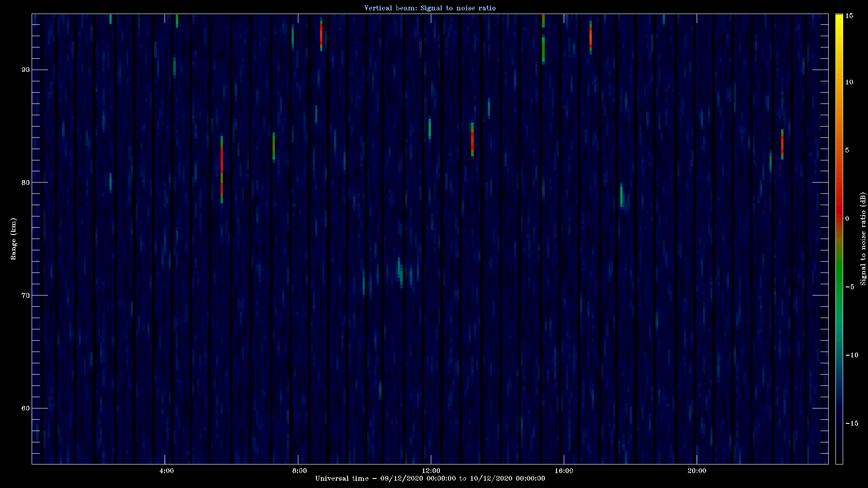Click the x-axis label 'Universal time - 09/12/2020 00:00:00 to 10/12/2020 00:00:00'
Image resolution: width=868 pixels, height=488 pixels.
click(430, 479)
